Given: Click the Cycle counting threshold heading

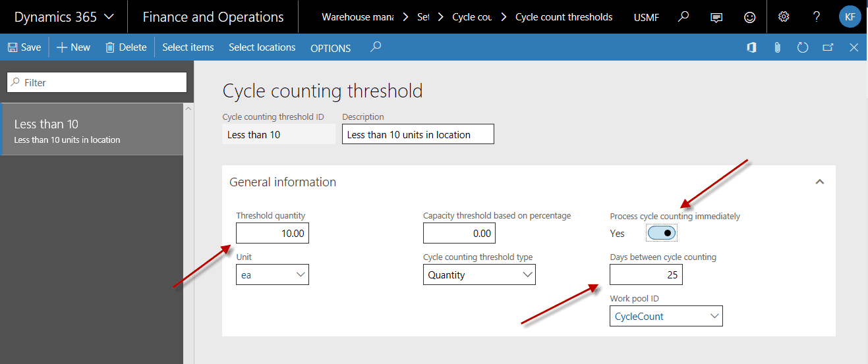Looking at the screenshot, I should (x=323, y=91).
